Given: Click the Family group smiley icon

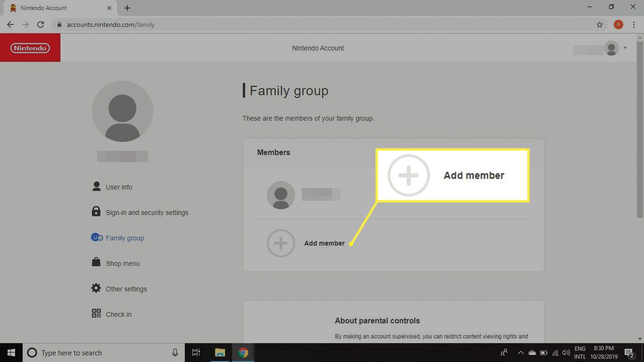Looking at the screenshot, I should pyautogui.click(x=97, y=238).
